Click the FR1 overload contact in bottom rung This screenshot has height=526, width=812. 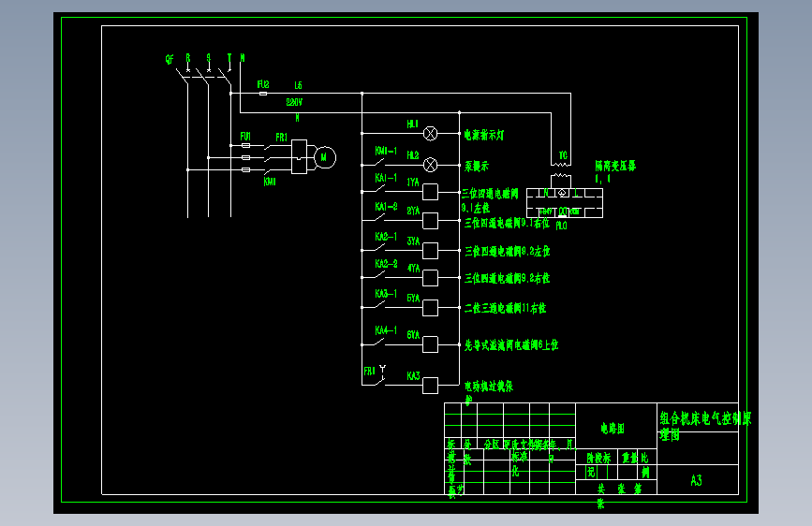click(380, 377)
